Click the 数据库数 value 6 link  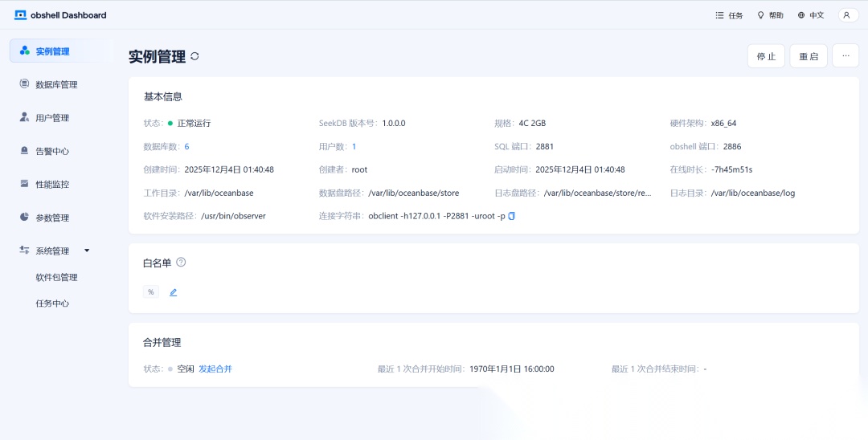pos(186,146)
